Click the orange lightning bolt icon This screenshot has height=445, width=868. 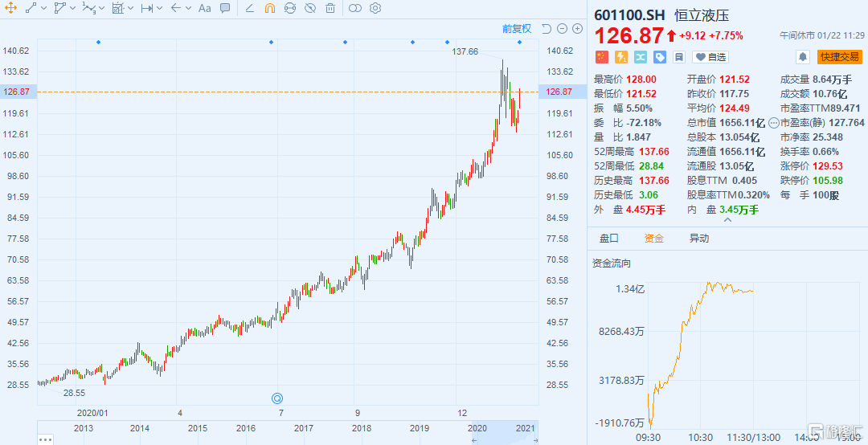pos(621,57)
